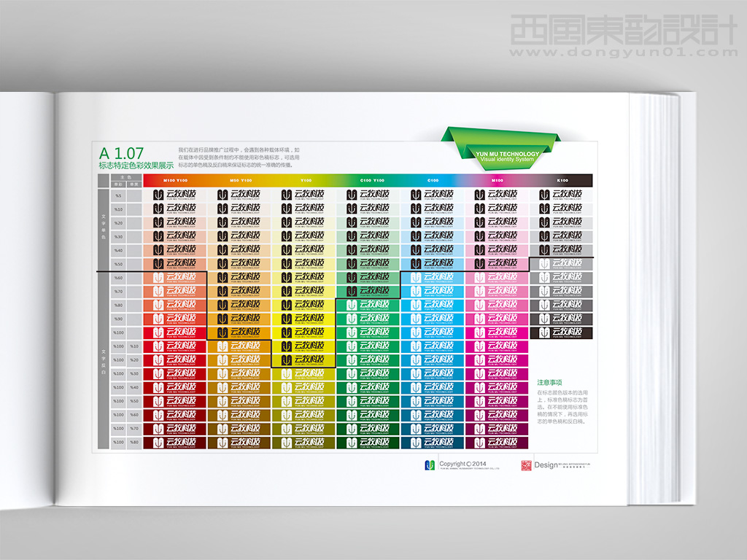Viewport: 747px width, 560px height.
Task: Select the K100 column tab
Action: tap(562, 179)
